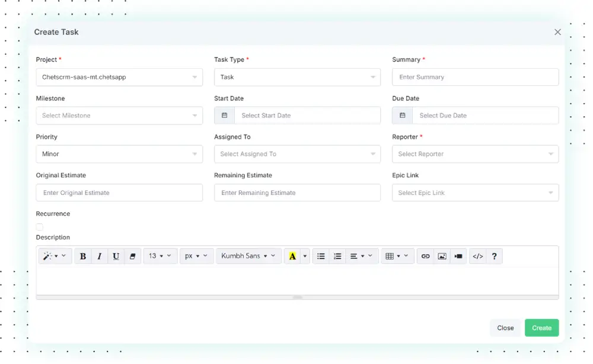Click the underline formatting icon

116,256
